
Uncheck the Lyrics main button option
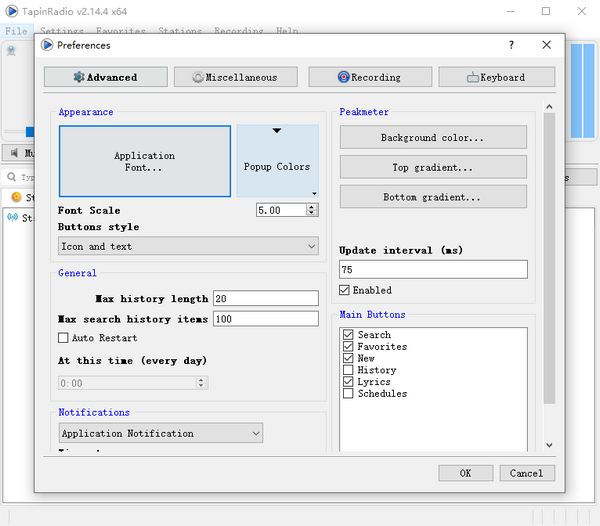(x=348, y=382)
